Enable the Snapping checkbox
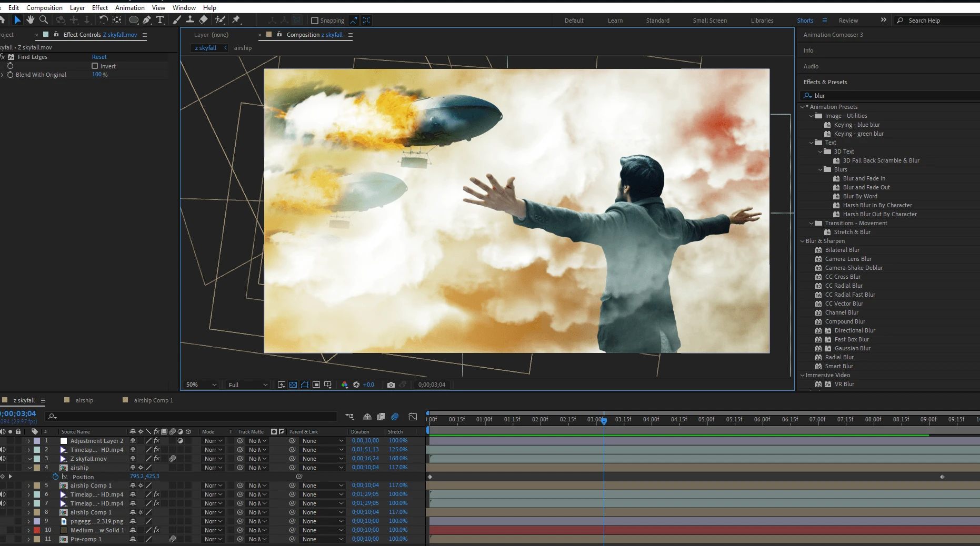 (315, 21)
